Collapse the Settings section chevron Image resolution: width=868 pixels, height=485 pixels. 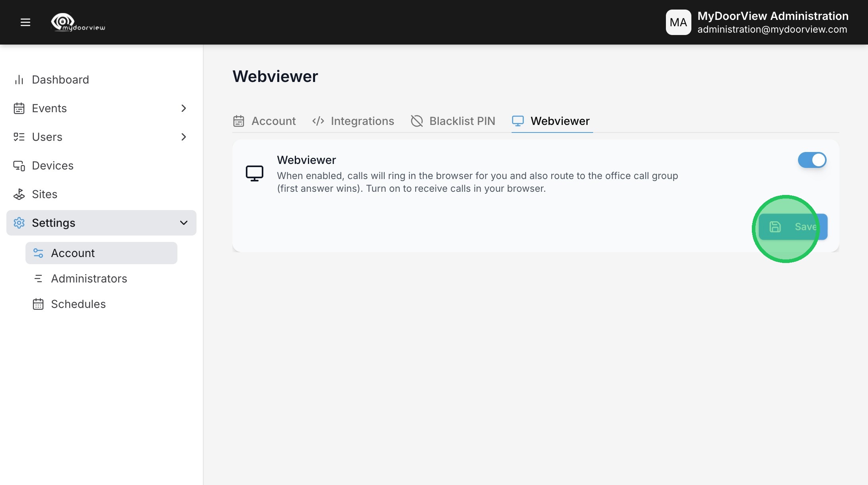pyautogui.click(x=183, y=223)
